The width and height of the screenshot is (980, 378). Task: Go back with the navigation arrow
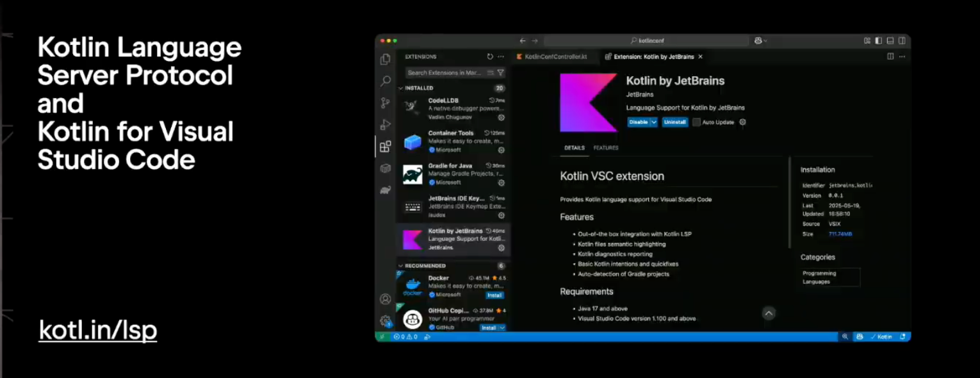[523, 40]
